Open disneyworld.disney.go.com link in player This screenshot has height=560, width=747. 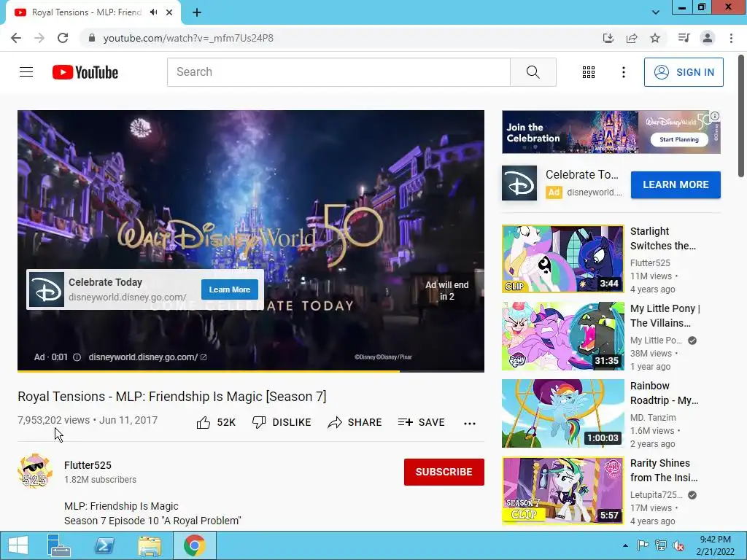147,357
